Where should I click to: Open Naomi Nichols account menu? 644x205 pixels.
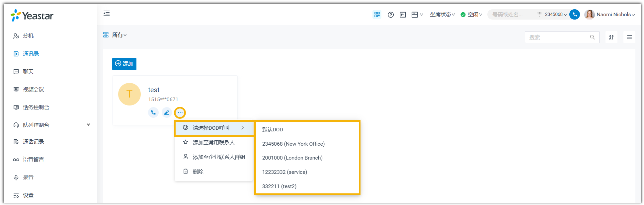pos(610,15)
